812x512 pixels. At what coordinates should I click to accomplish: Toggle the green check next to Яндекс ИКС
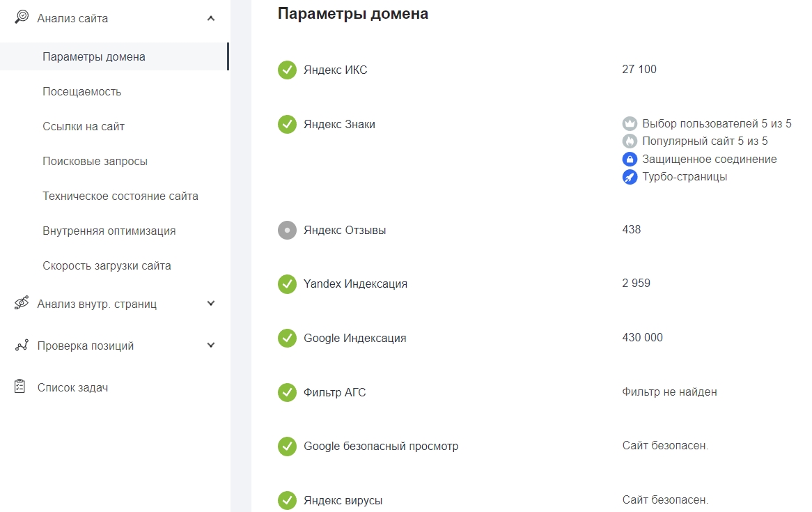(x=287, y=70)
